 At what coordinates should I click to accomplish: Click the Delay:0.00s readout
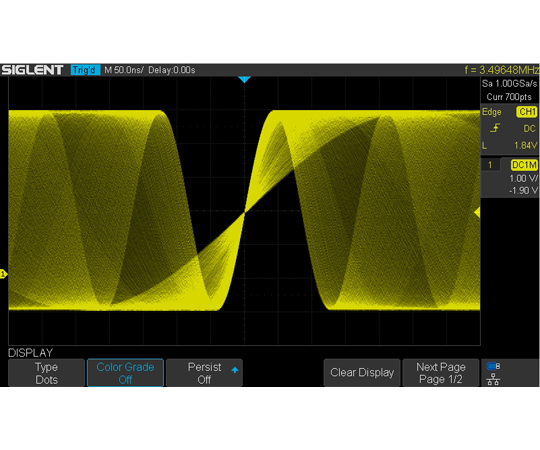pos(172,70)
